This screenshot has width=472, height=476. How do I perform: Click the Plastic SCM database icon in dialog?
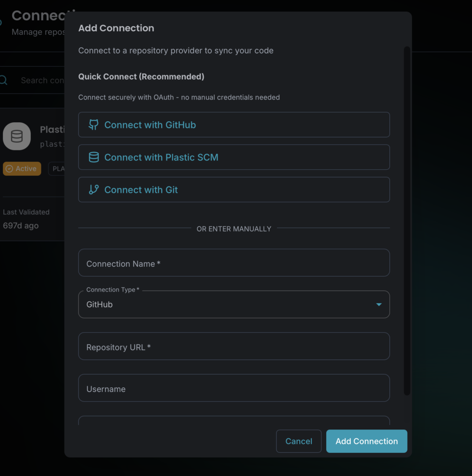(x=94, y=157)
